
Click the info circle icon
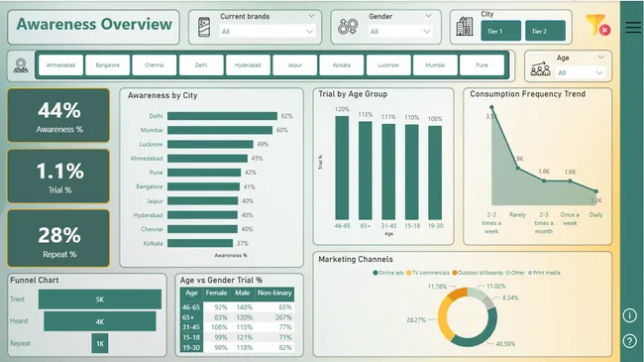point(629,315)
